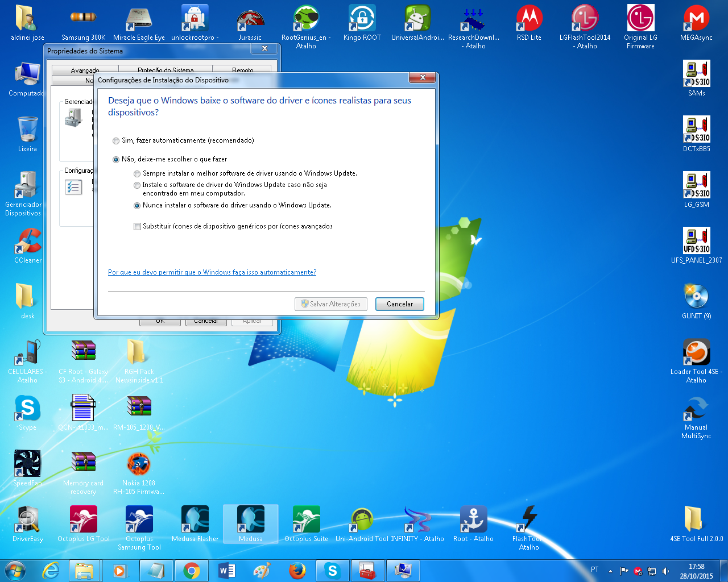Launch the Octoplus LG Tool shortcut

click(x=84, y=524)
